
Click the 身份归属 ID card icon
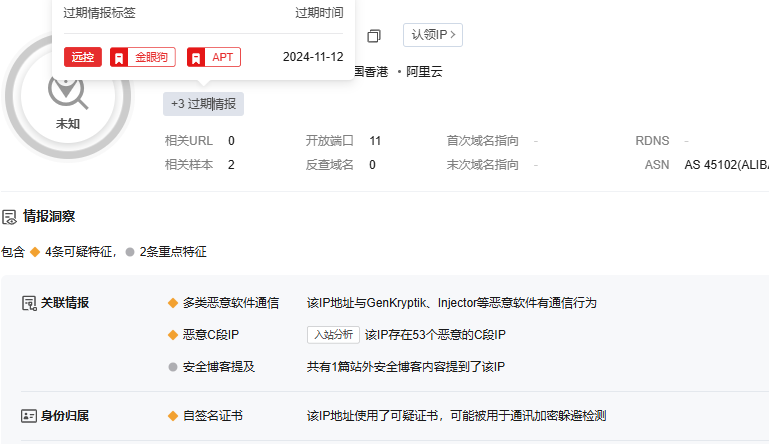point(29,415)
